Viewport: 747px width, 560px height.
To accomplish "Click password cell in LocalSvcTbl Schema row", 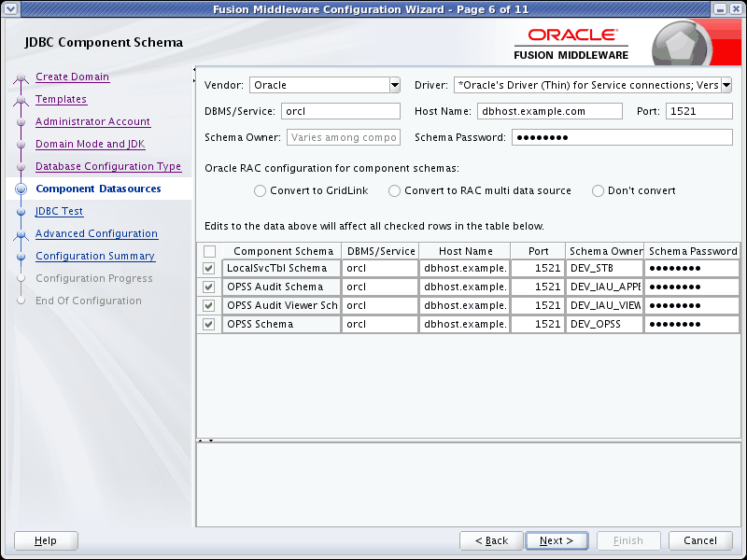I will pyautogui.click(x=692, y=268).
